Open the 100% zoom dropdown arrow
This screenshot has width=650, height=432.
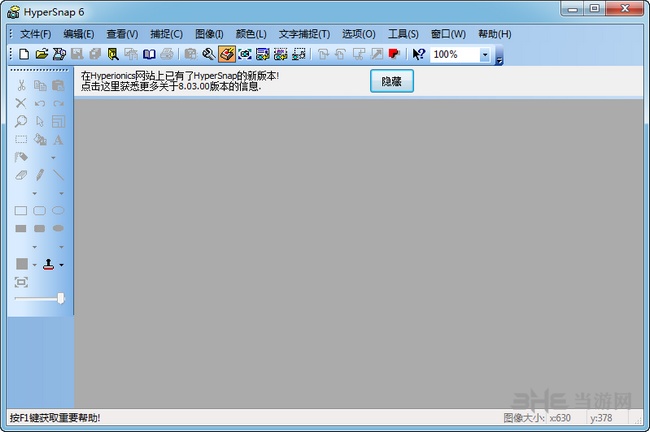pyautogui.click(x=485, y=55)
